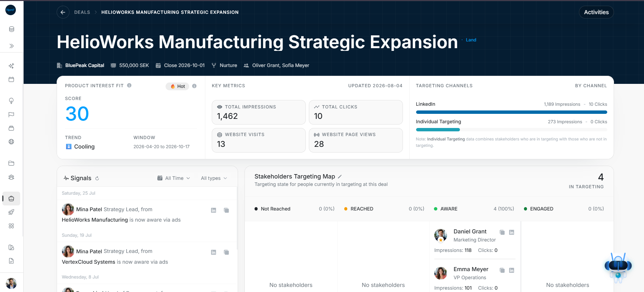Open the lightbulb insights icon in sidebar
The image size is (644, 292).
click(x=11, y=101)
